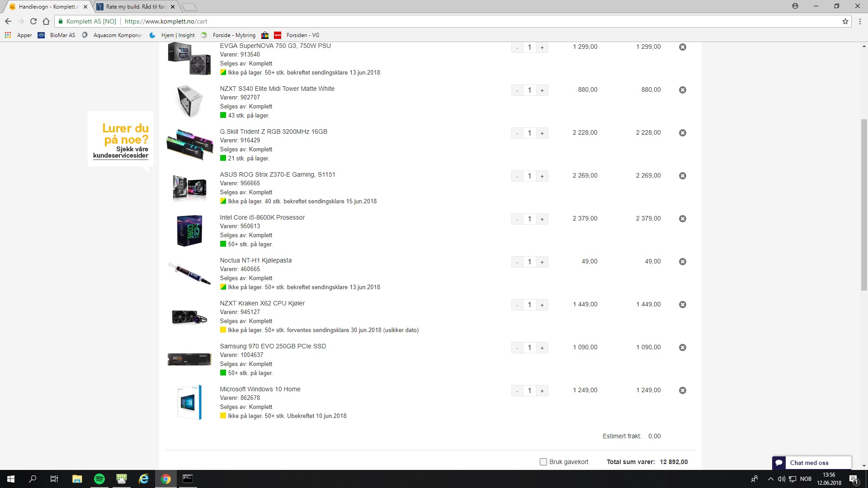Remove Intel Core i5-8600K from cart

click(683, 219)
